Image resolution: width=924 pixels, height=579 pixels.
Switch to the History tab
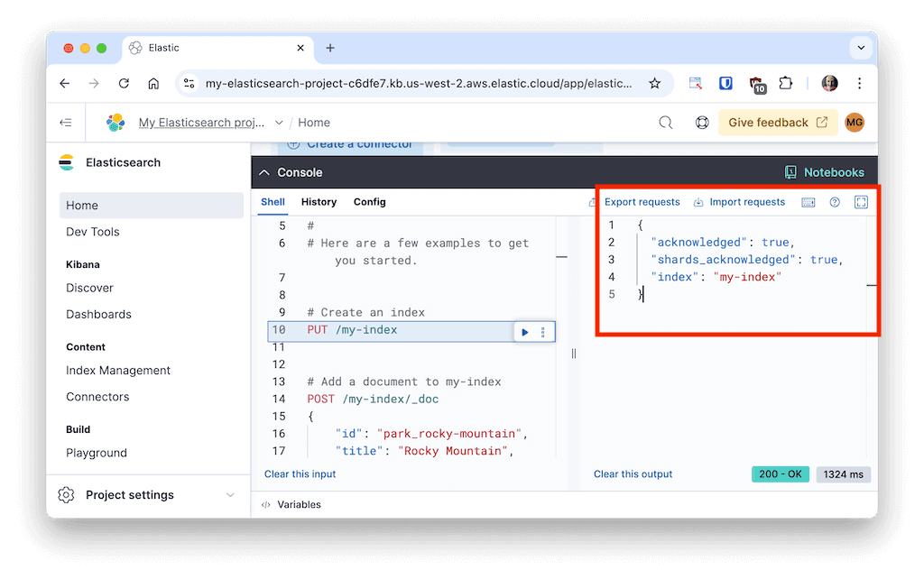pos(319,202)
